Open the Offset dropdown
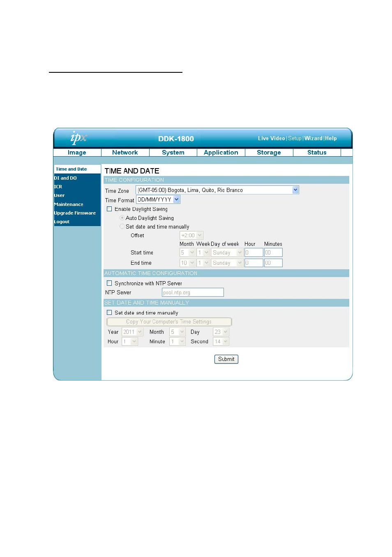 tap(191, 236)
